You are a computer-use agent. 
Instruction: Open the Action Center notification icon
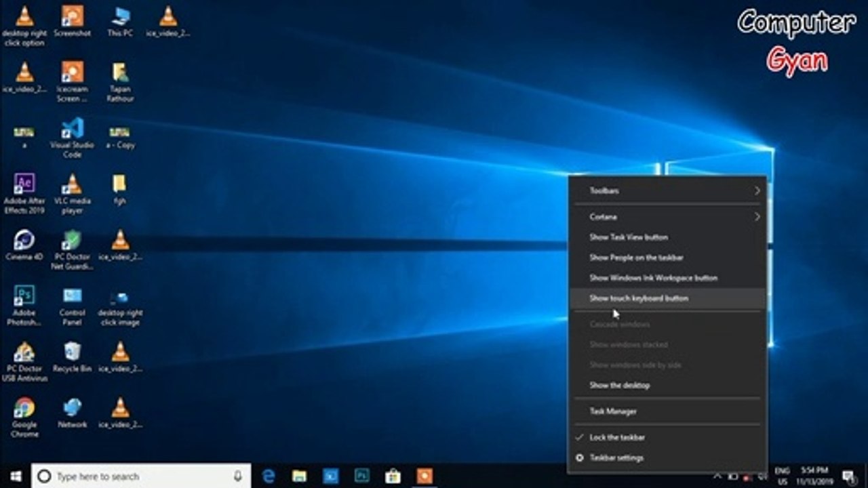point(848,476)
